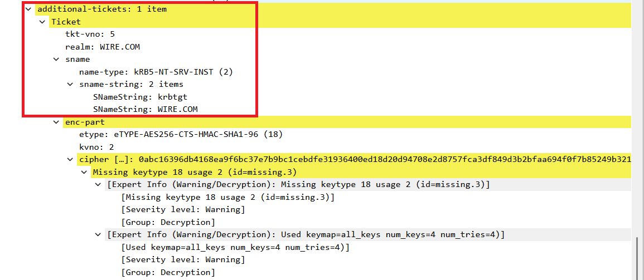
Task: Select the realm: WIRE.COM row
Action: [102, 47]
